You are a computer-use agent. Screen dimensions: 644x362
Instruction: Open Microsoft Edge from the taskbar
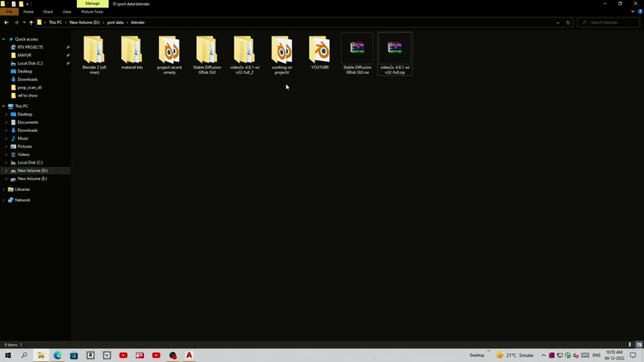(57, 355)
